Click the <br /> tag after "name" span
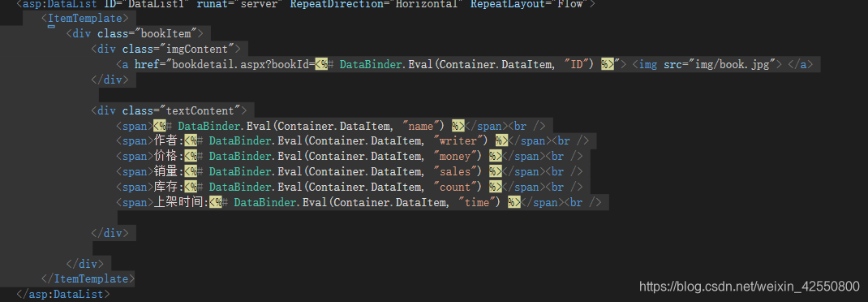This screenshot has width=868, height=302. (526, 126)
